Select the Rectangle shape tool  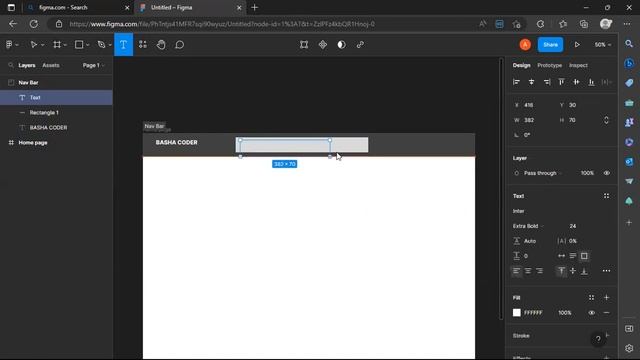[79, 44]
